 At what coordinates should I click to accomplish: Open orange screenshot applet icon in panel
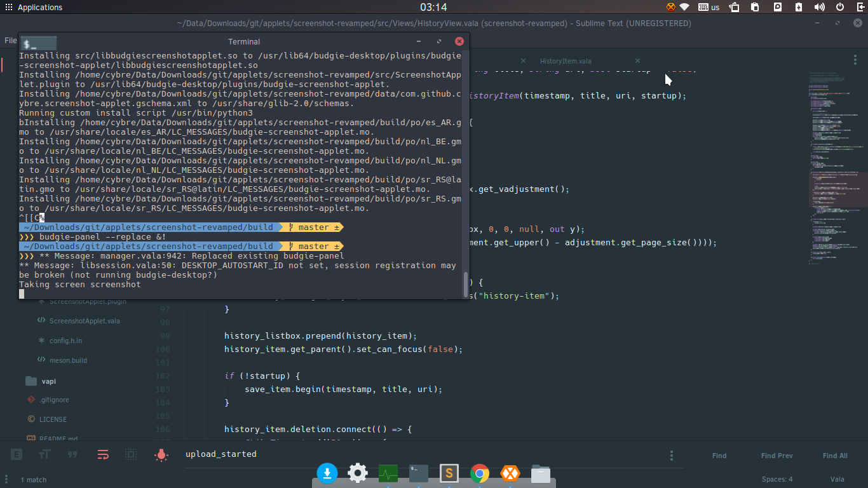point(670,7)
